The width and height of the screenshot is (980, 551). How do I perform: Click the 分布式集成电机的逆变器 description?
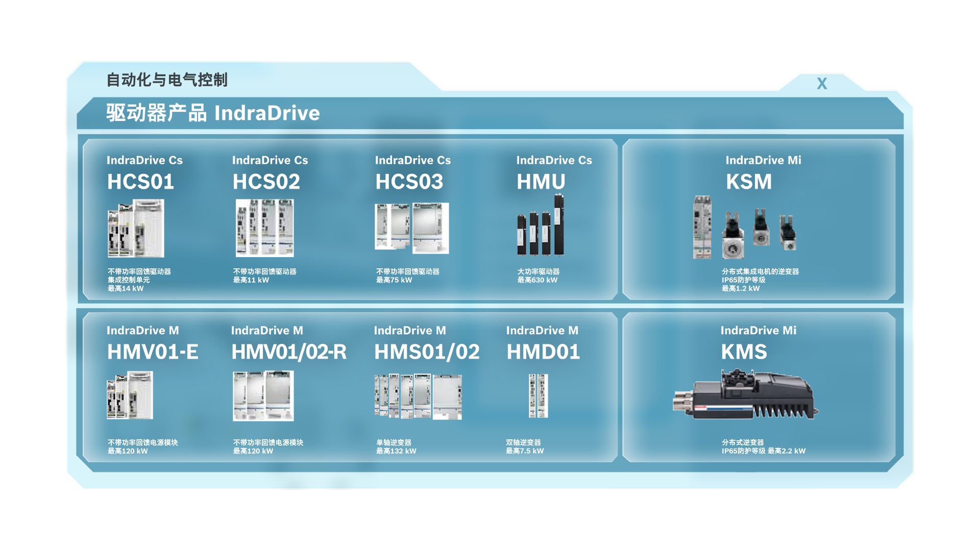pyautogui.click(x=761, y=272)
